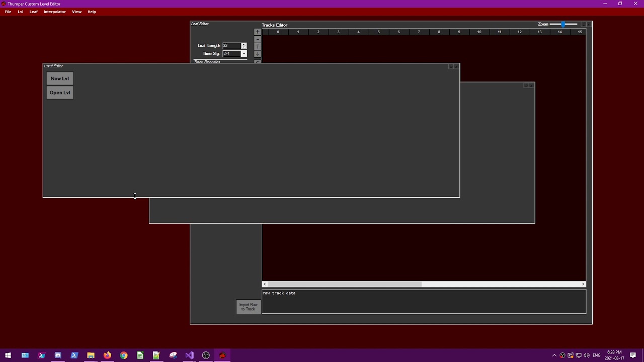Click the Leaf Length input field
Screen dimensions: 644x362
(x=232, y=46)
